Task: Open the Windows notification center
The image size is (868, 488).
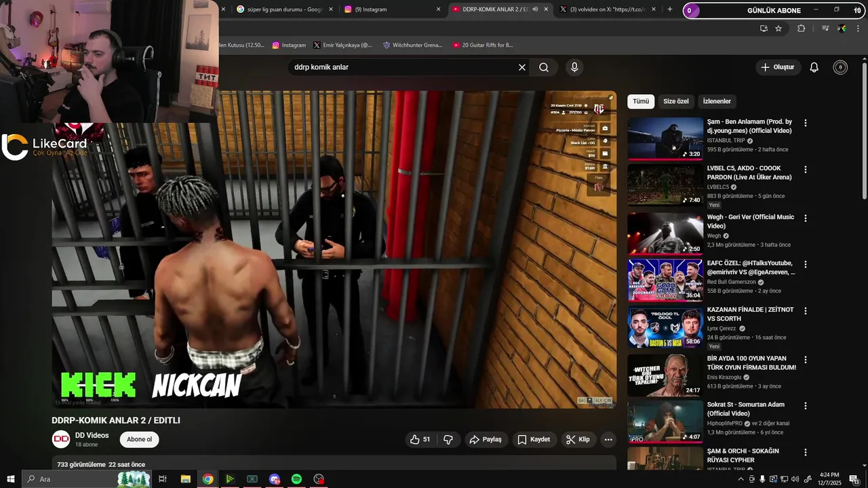Action: [x=854, y=479]
